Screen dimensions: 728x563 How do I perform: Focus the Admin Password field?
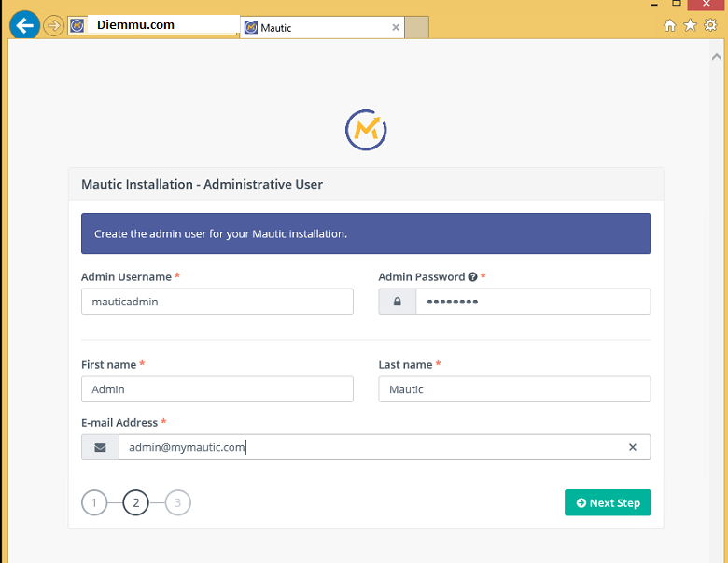tap(533, 302)
